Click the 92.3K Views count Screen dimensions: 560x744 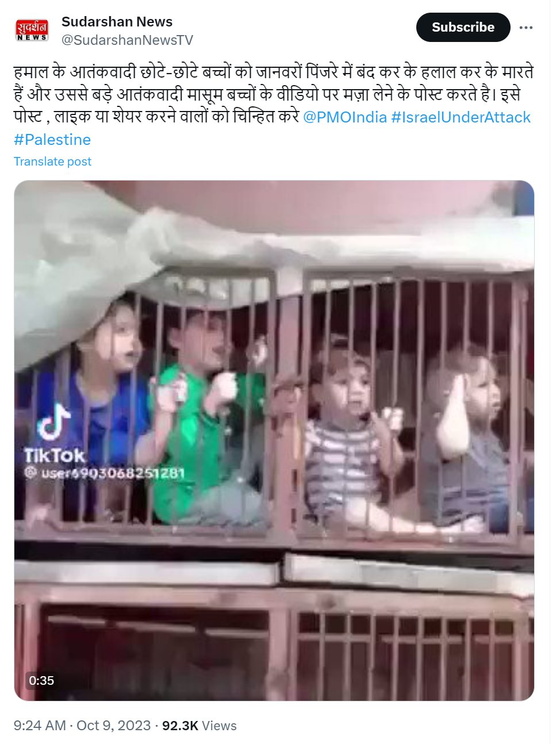200,726
